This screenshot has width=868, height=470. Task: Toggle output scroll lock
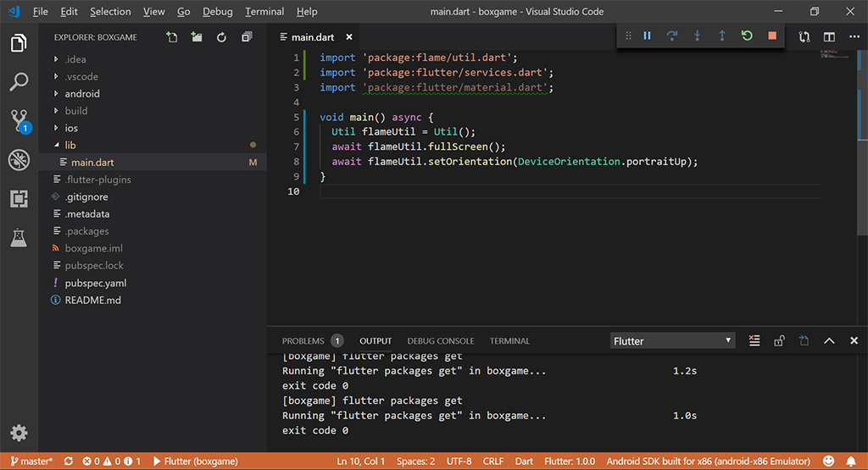(779, 340)
